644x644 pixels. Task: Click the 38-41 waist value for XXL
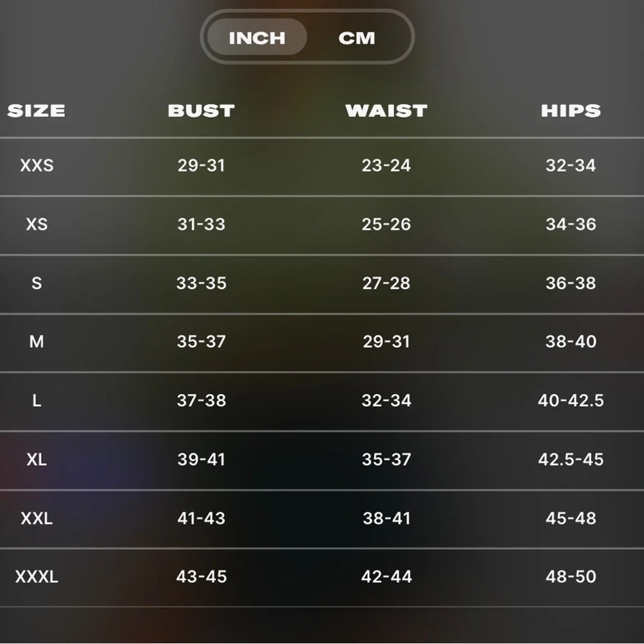tap(386, 518)
